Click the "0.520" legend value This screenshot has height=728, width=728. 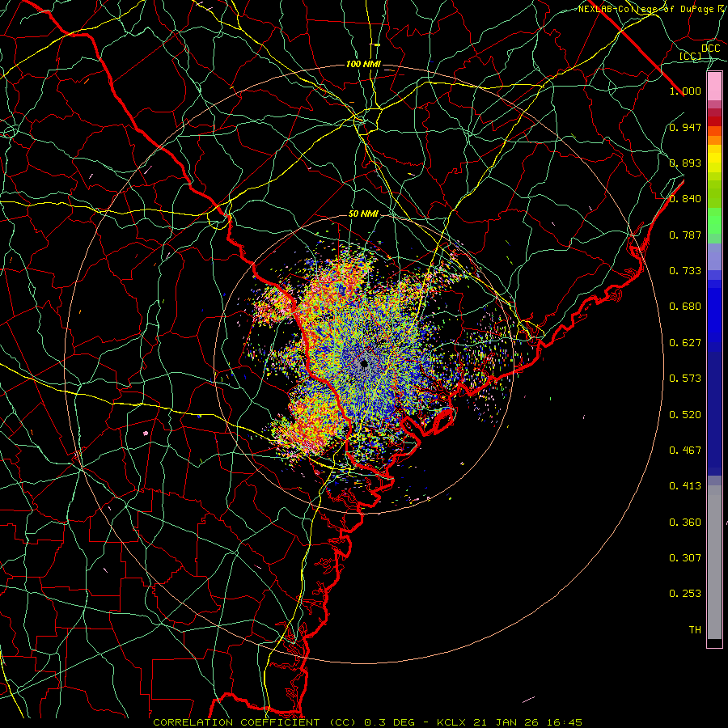[685, 415]
